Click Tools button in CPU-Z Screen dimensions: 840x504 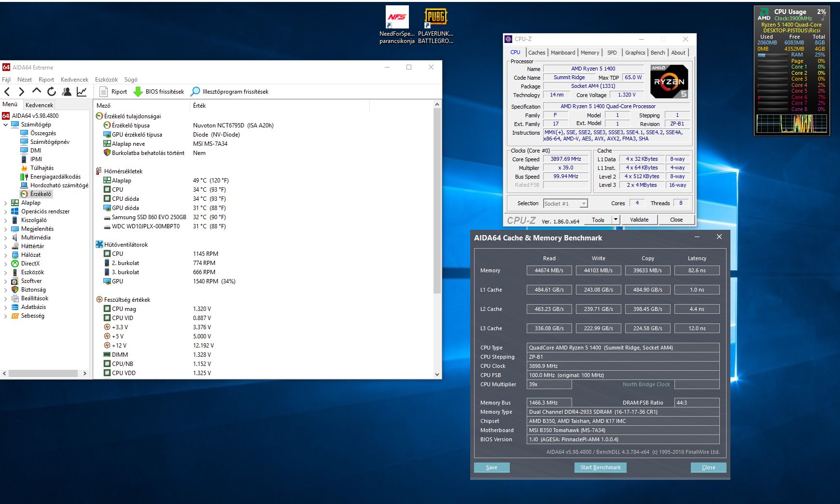(598, 220)
